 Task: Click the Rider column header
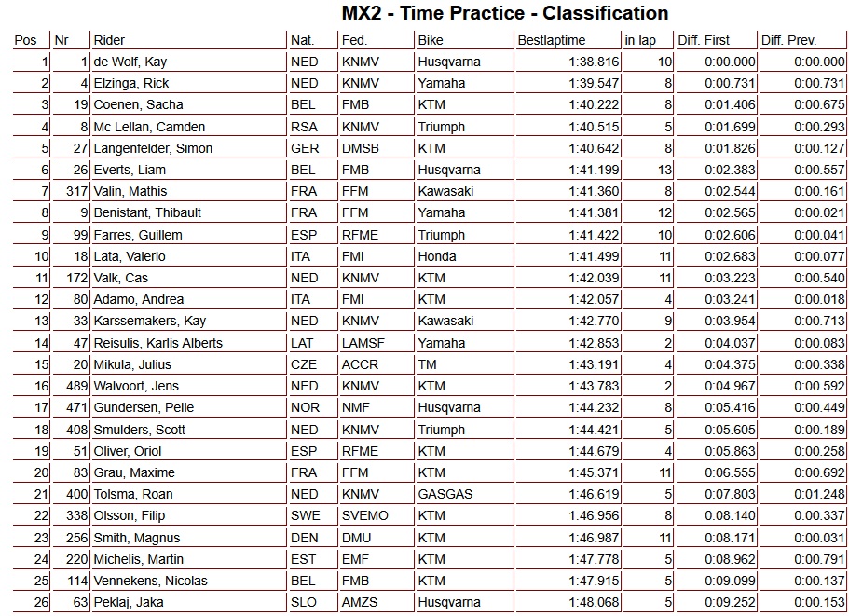point(109,40)
